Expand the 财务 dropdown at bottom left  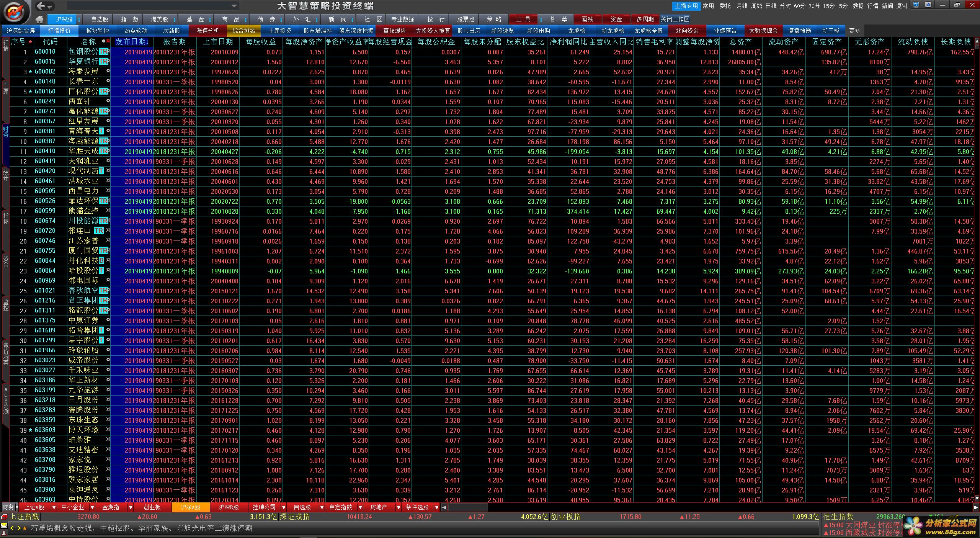click(16, 507)
